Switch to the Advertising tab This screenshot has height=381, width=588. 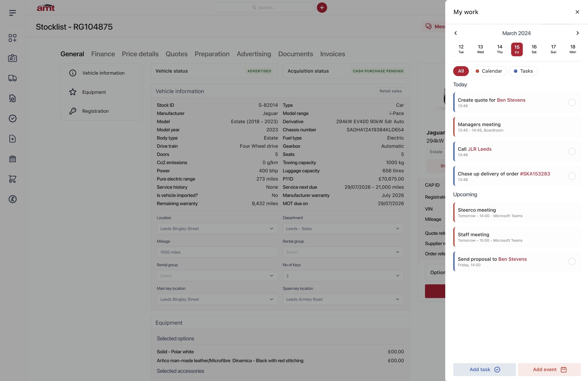coord(254,54)
